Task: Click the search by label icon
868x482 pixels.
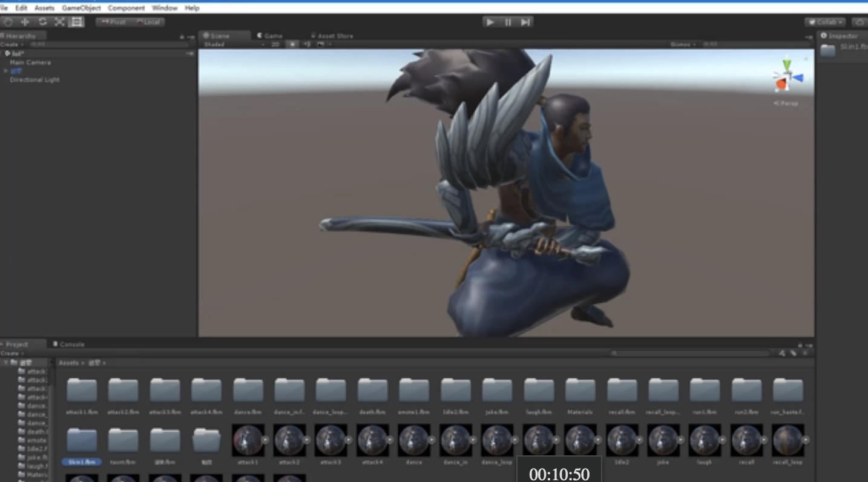Action: [x=793, y=353]
